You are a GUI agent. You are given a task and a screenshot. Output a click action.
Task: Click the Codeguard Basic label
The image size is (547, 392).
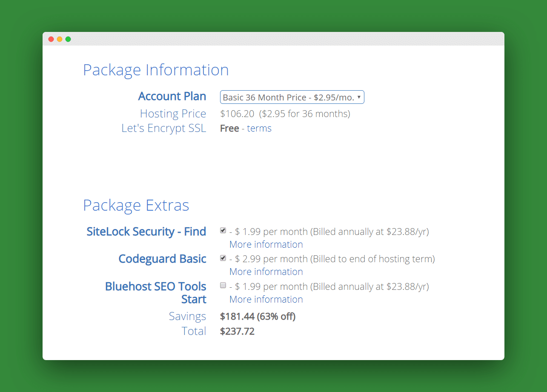click(x=163, y=259)
